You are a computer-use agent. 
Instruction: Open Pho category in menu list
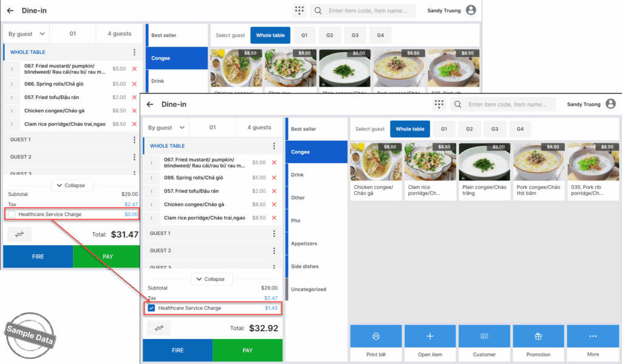click(x=316, y=221)
